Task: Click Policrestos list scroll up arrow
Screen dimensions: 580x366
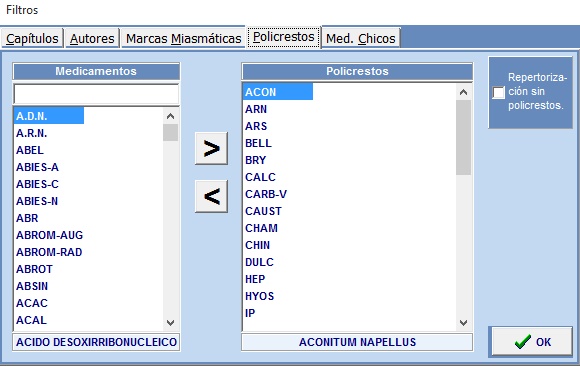Action: point(463,92)
